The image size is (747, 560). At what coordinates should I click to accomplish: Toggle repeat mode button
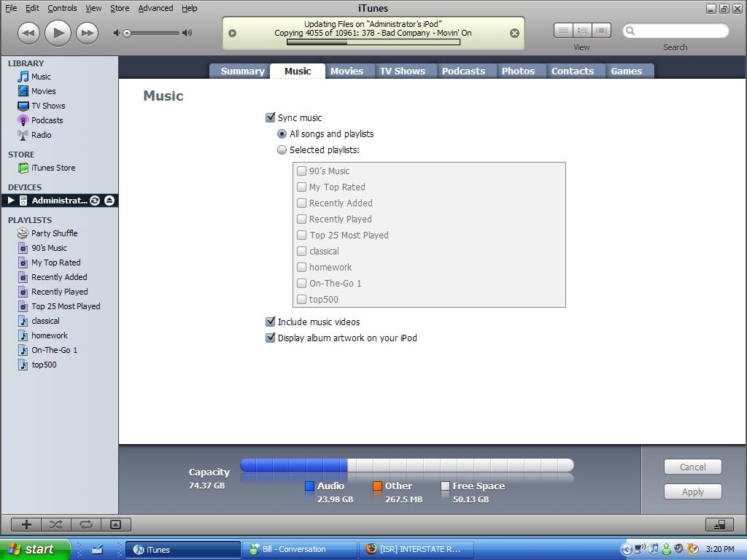coord(86,524)
